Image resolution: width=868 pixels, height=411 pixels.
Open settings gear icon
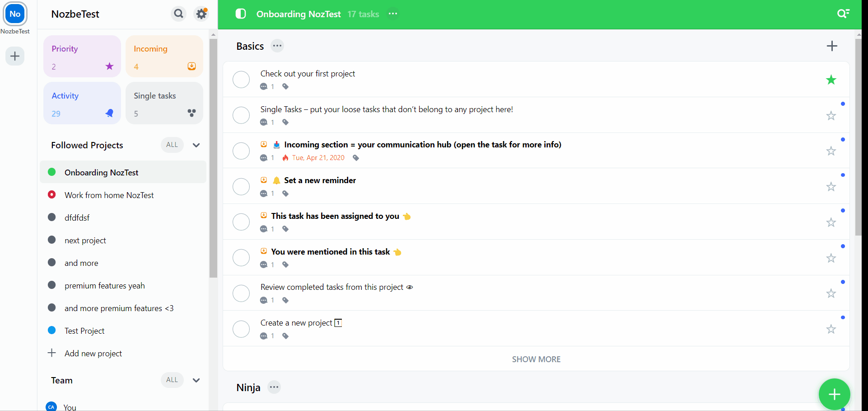(201, 14)
